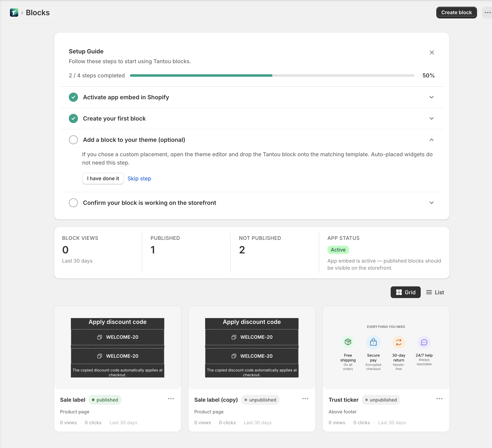Click the PUBLISHED count of 1
This screenshot has height=448, width=492.
point(153,250)
